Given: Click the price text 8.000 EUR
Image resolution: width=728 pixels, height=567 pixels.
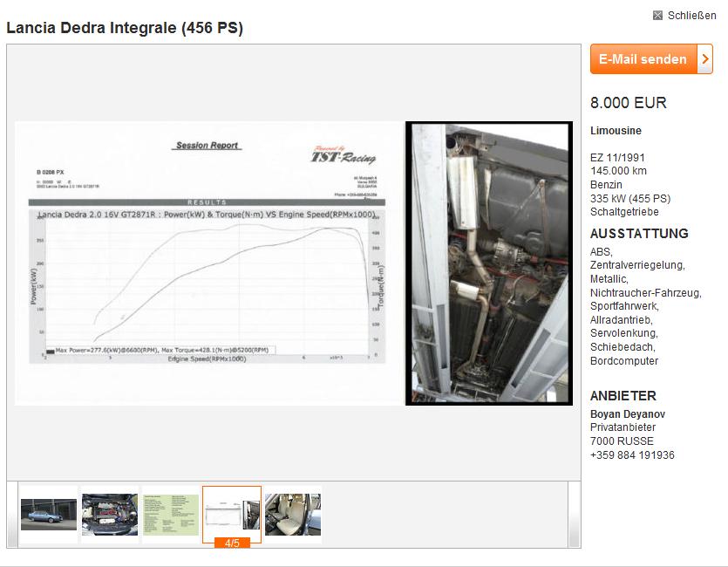Looking at the screenshot, I should 629,103.
